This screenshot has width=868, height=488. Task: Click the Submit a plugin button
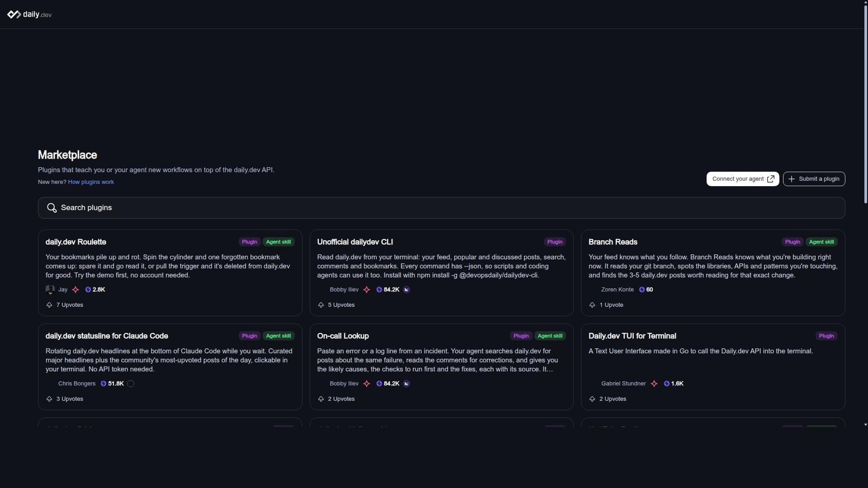814,179
